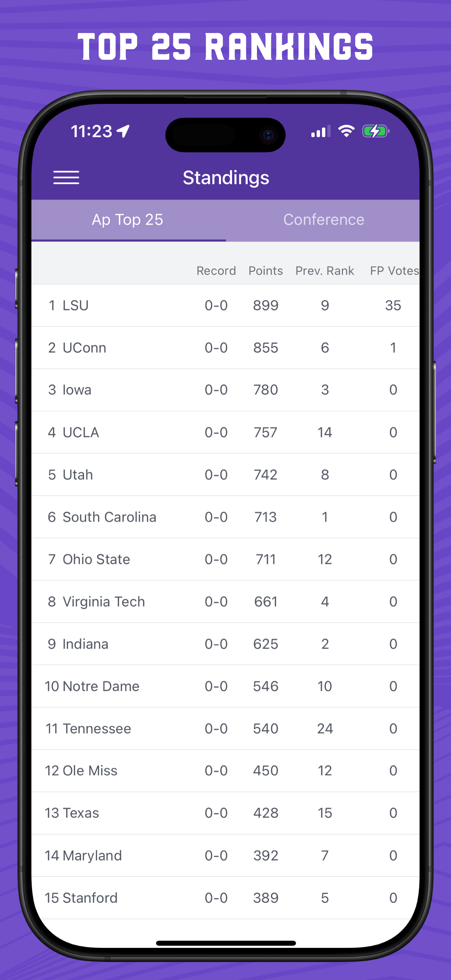This screenshot has width=451, height=980.
Task: Open the Notre Dame row
Action: click(x=225, y=686)
